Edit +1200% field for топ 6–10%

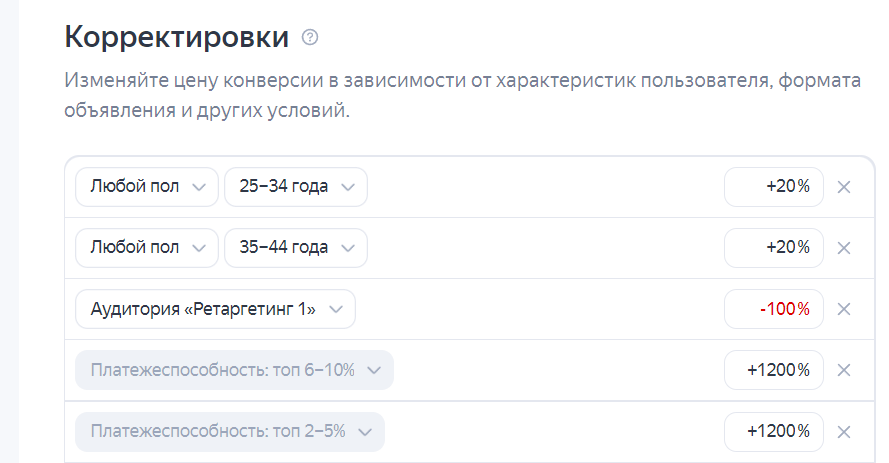[774, 370]
